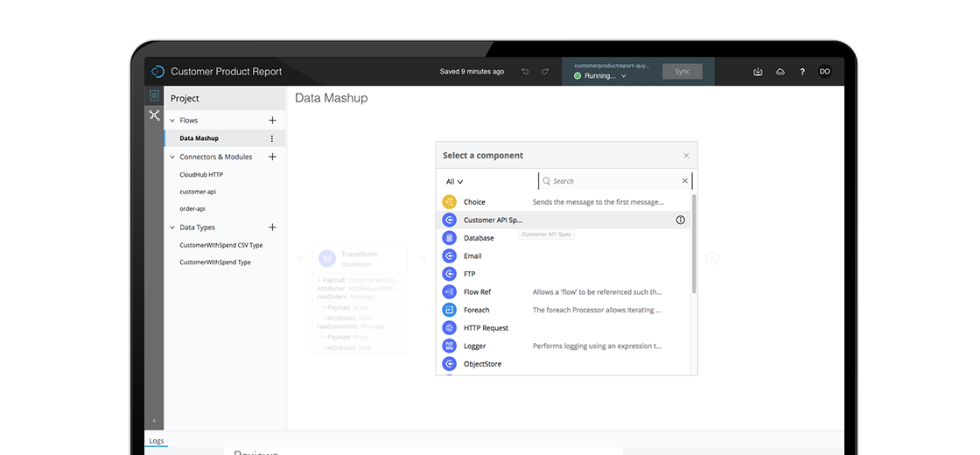The height and width of the screenshot is (455, 980).
Task: Select Customer API Spec component row
Action: (563, 220)
